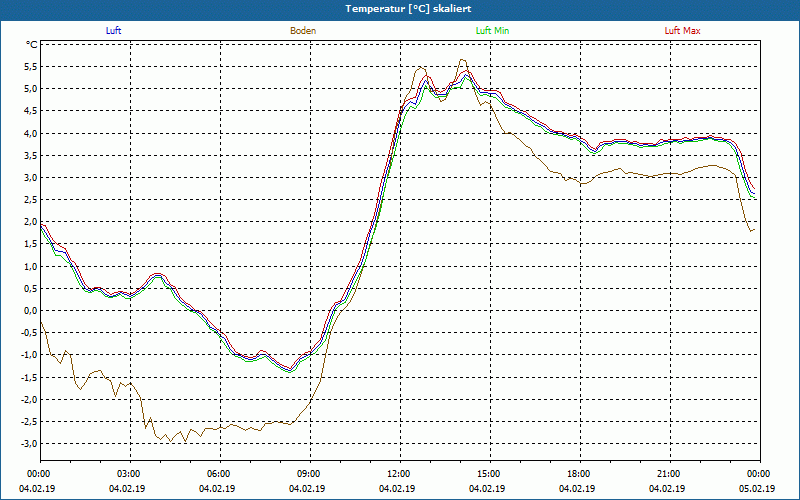Click the 09:00 time axis label
The height and width of the screenshot is (500, 800).
coord(310,474)
